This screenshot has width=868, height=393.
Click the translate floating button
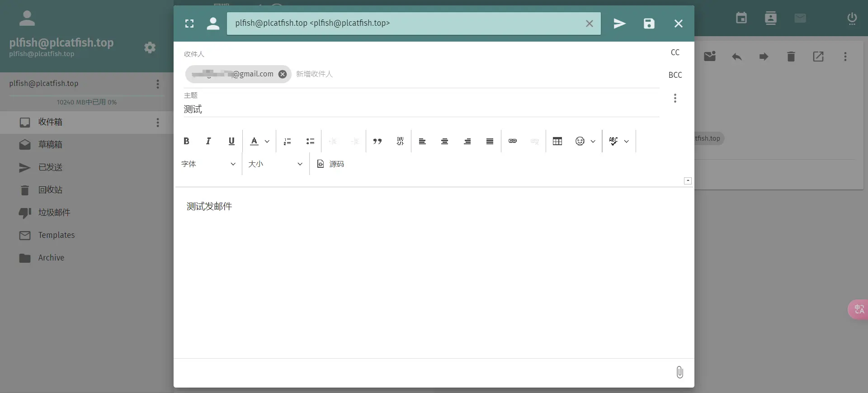coord(858,309)
